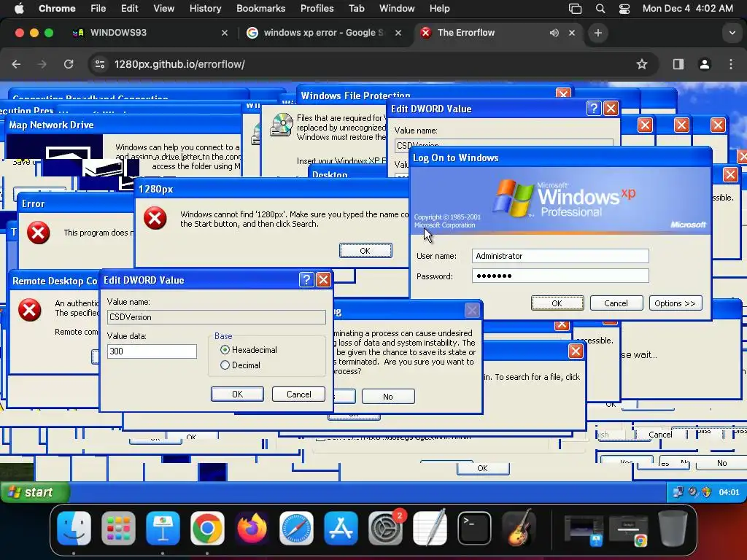Screen dimensions: 747x560
Task: Toggle Chrome side panel icon
Action: pyautogui.click(x=678, y=64)
